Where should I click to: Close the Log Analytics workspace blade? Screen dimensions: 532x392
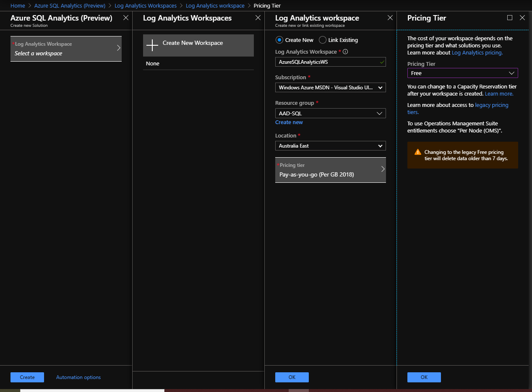pos(390,18)
